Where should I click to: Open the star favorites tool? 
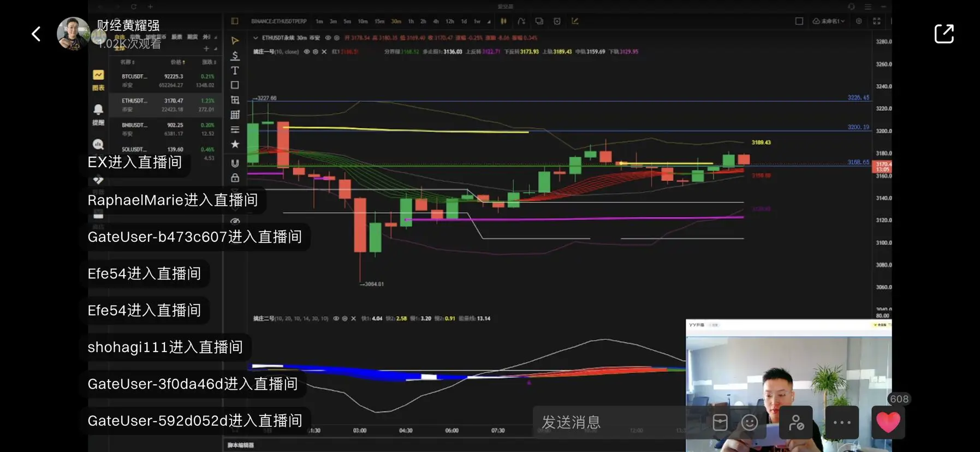point(235,144)
